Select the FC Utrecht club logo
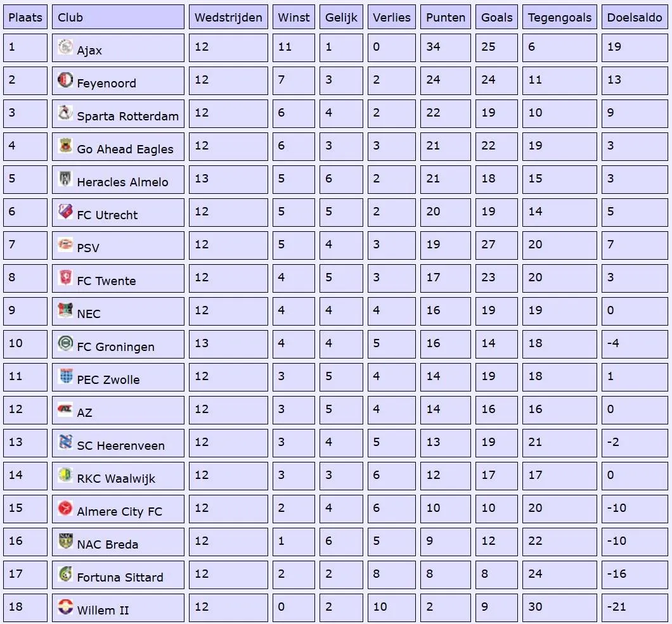The width and height of the screenshot is (672, 624). pyautogui.click(x=65, y=212)
